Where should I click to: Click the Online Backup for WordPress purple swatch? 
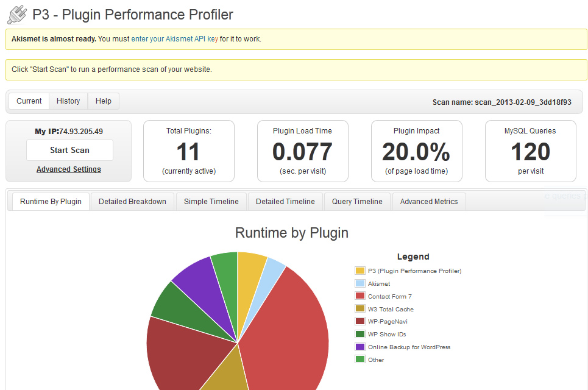tap(360, 347)
